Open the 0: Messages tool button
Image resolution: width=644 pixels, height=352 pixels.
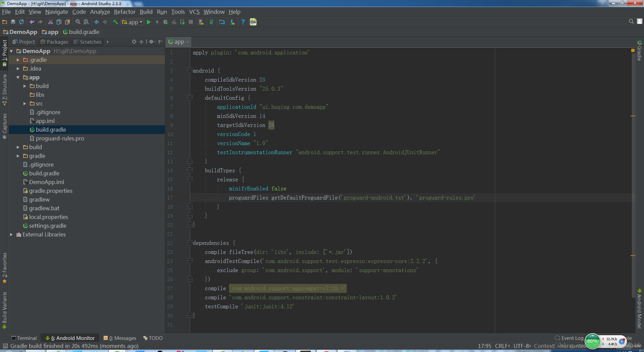click(x=120, y=338)
